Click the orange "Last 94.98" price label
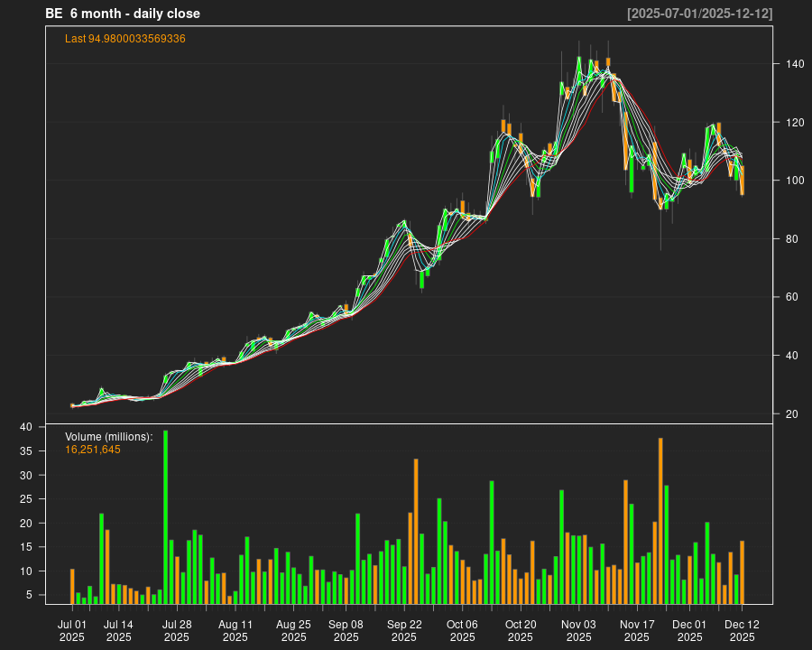 point(125,39)
